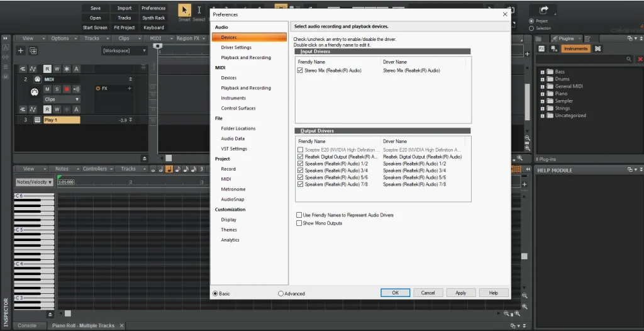This screenshot has height=331, width=644.
Task: Click Cancel in Preferences dialog
Action: (x=428, y=293)
